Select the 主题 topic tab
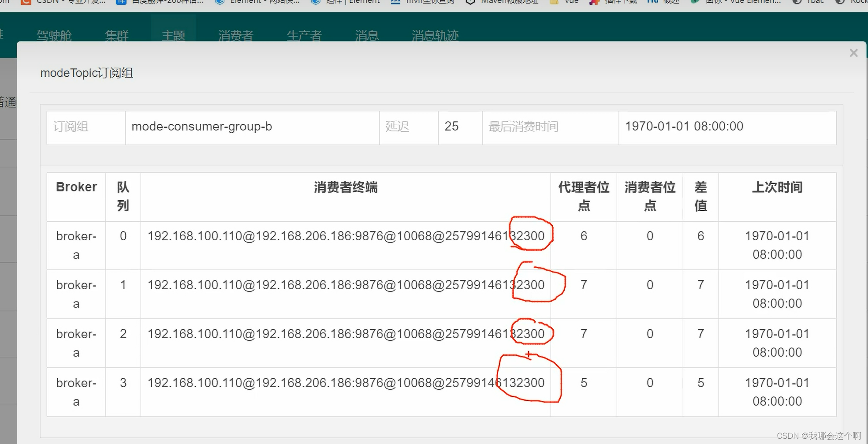868x444 pixels. (x=173, y=35)
